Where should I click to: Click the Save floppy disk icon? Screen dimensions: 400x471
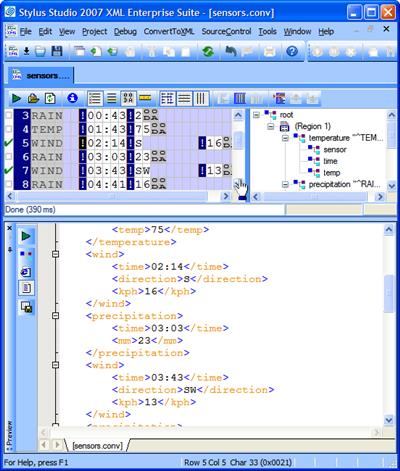57,51
